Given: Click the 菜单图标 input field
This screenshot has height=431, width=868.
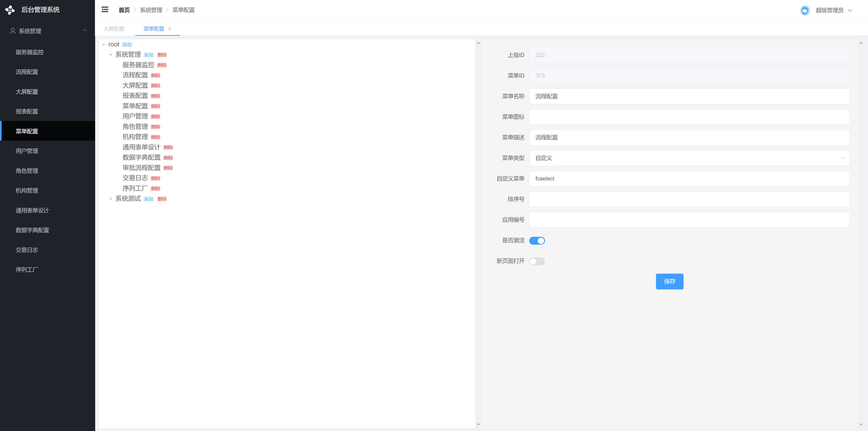Looking at the screenshot, I should [x=689, y=117].
